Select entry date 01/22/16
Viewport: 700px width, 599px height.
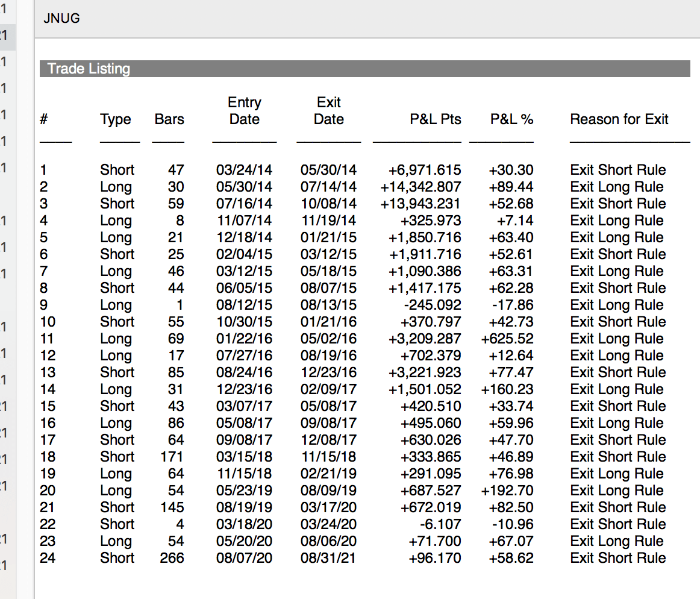coord(244,339)
